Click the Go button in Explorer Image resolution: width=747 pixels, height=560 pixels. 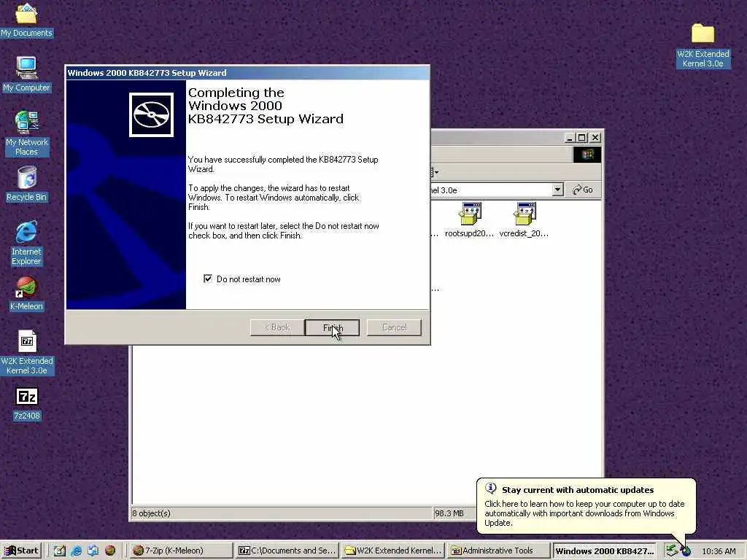(583, 190)
